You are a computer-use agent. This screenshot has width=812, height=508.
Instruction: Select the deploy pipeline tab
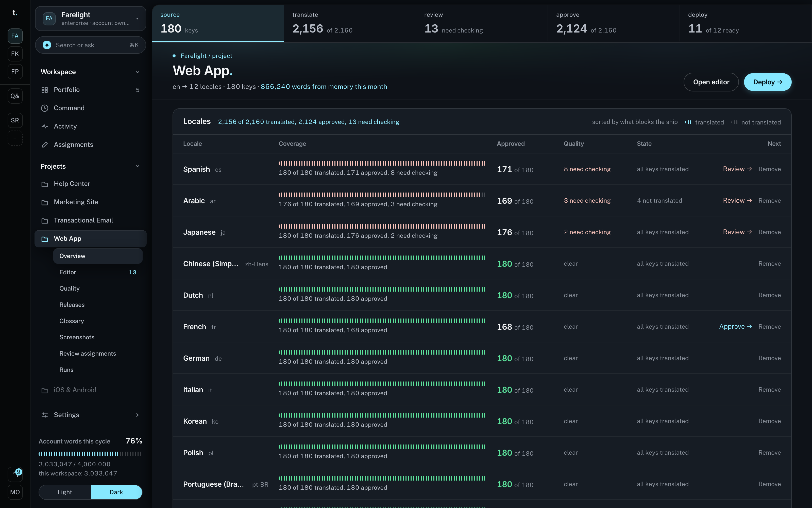[746, 24]
